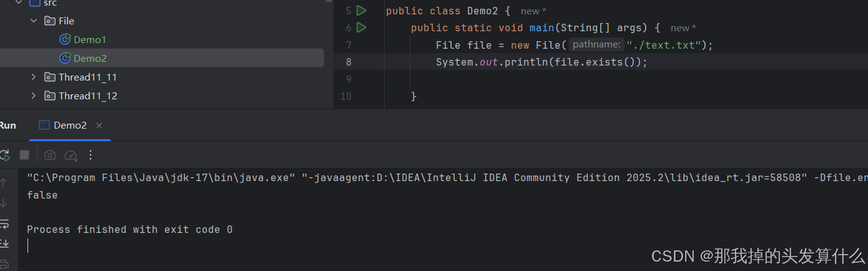This screenshot has width=868, height=271.
Task: Click the Stop process square icon
Action: 24,155
